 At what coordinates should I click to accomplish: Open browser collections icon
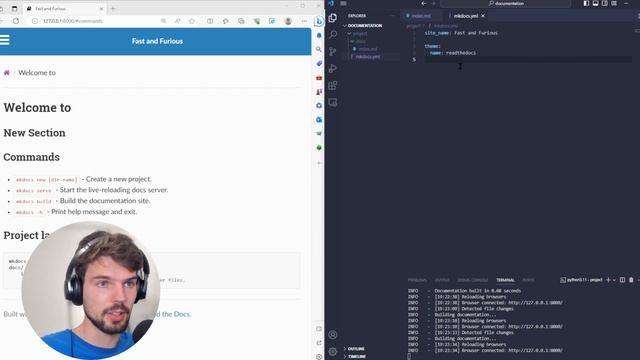coord(241,21)
